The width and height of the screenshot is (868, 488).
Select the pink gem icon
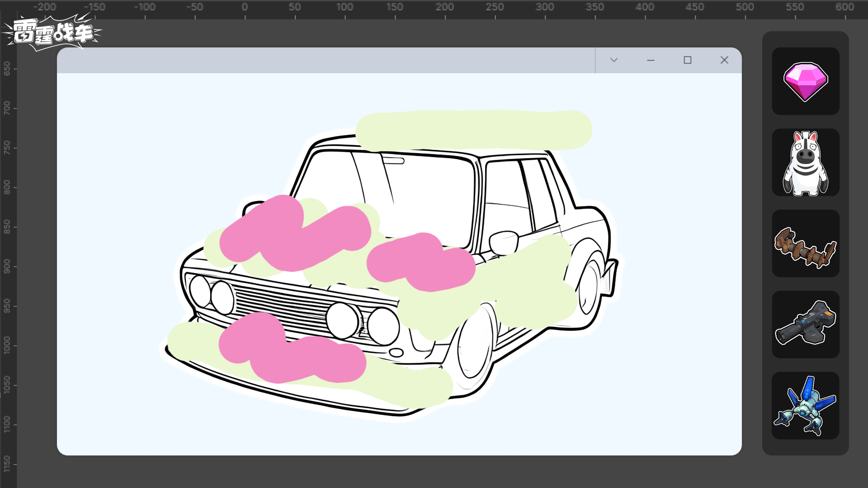coord(805,81)
